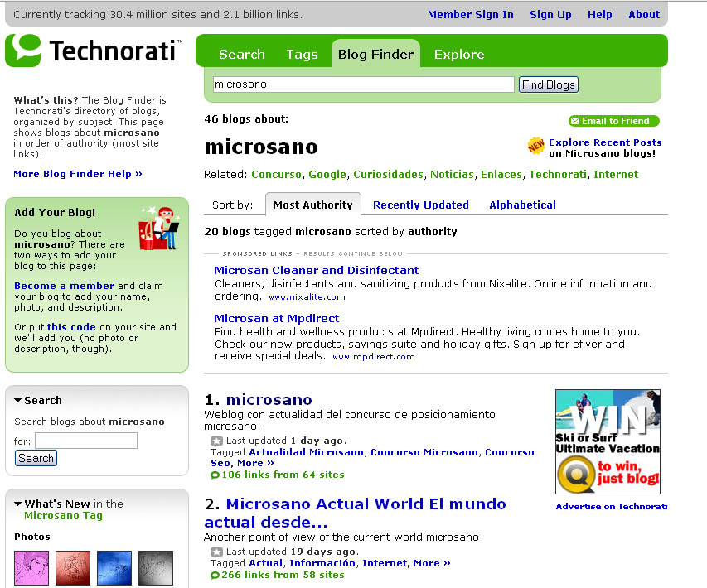Open the About link
This screenshot has height=588, width=707.
click(644, 14)
